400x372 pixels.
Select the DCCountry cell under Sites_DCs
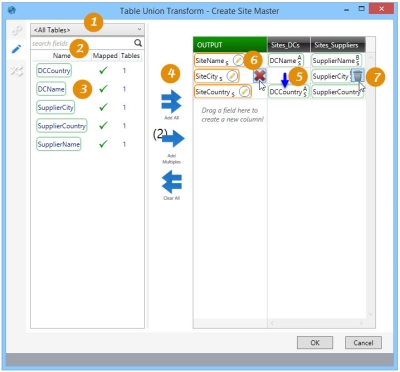pyautogui.click(x=289, y=92)
